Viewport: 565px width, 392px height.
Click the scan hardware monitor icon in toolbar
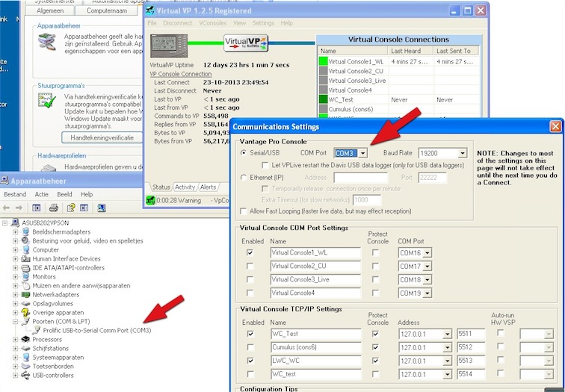click(x=101, y=208)
